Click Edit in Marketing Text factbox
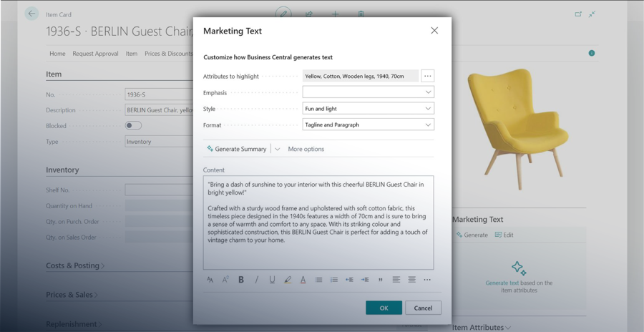Image resolution: width=644 pixels, height=332 pixels. tap(504, 235)
